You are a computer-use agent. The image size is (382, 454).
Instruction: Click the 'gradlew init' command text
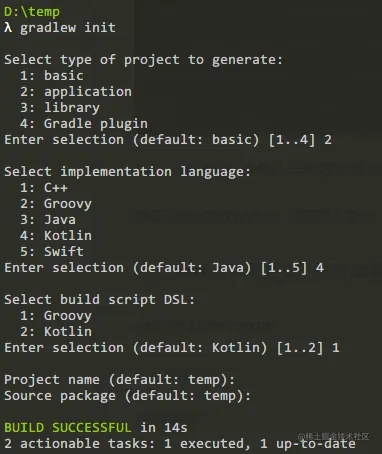pos(68,28)
